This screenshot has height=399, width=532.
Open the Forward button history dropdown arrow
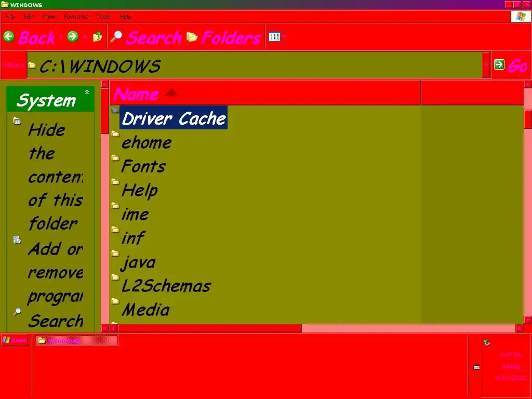pos(85,37)
